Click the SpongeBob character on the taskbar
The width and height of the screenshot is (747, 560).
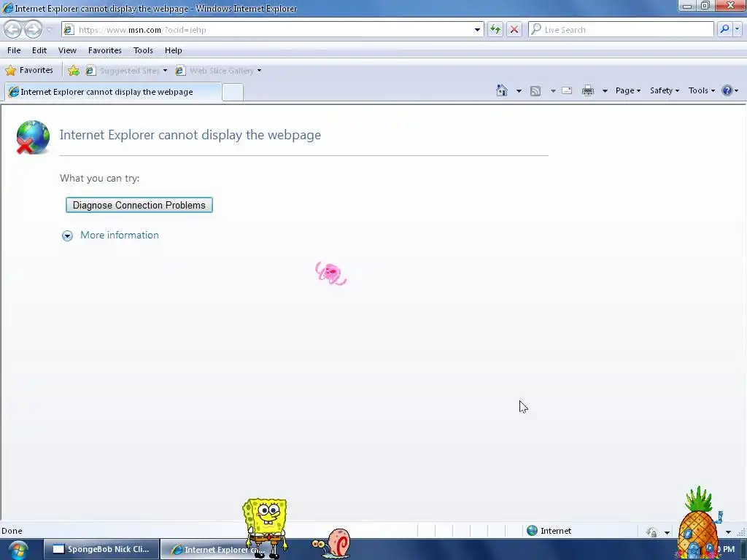[x=266, y=528]
